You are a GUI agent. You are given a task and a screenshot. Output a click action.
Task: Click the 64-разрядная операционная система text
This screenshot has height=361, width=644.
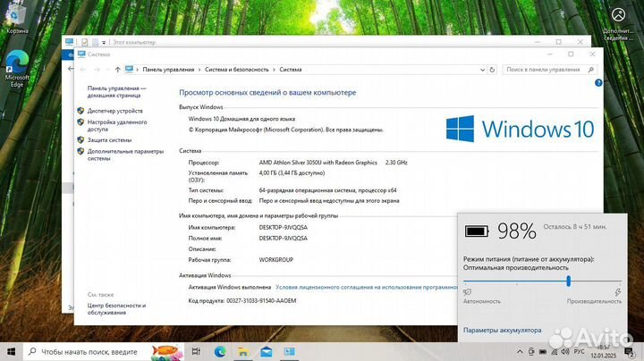(x=327, y=190)
